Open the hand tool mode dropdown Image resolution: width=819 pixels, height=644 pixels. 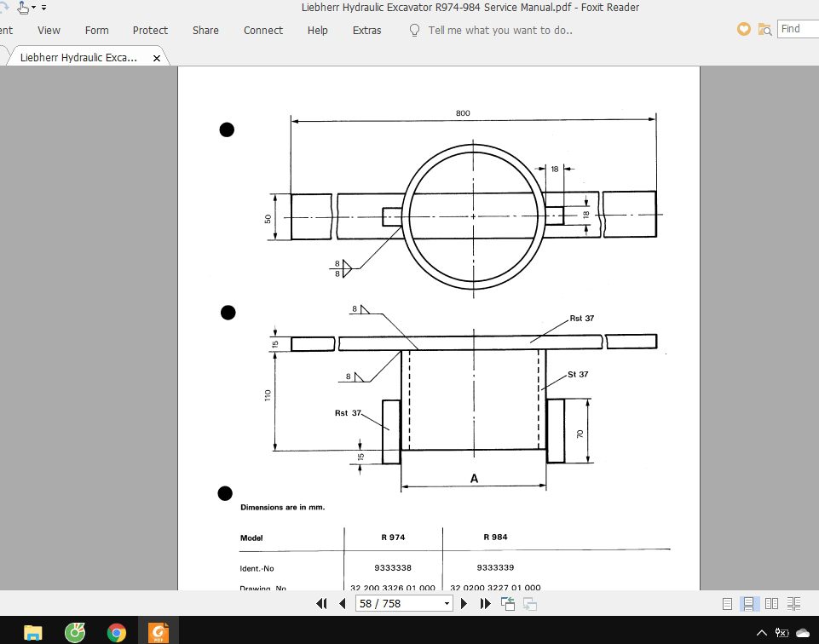[x=32, y=8]
